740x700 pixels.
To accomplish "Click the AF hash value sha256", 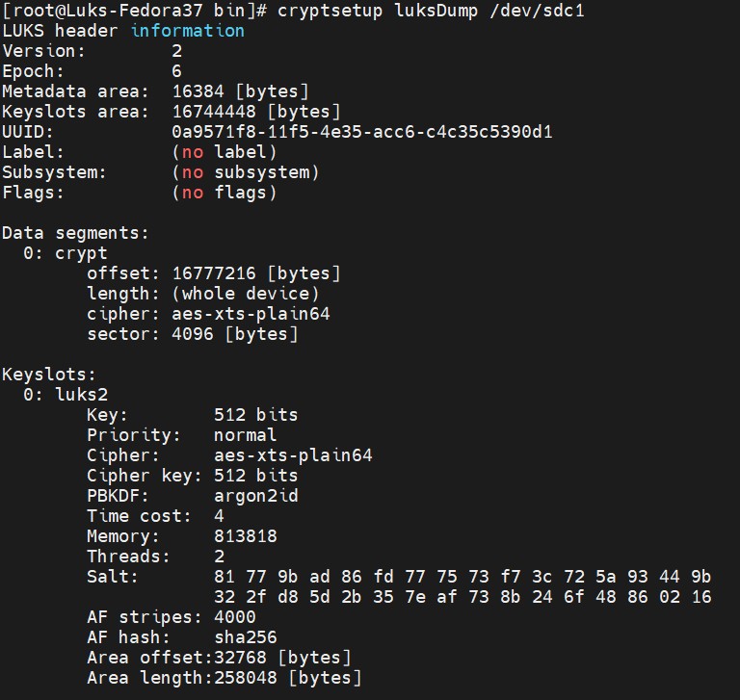I will pyautogui.click(x=246, y=637).
